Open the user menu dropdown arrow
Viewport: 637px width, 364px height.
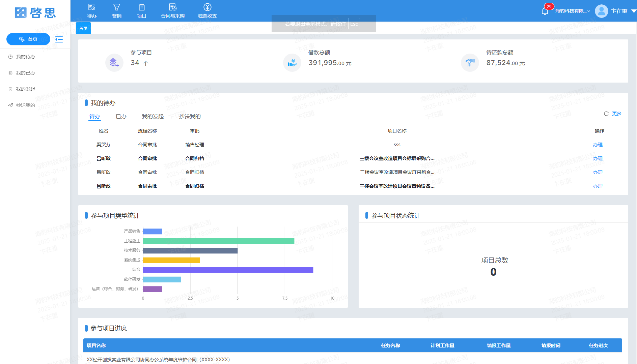(x=633, y=11)
